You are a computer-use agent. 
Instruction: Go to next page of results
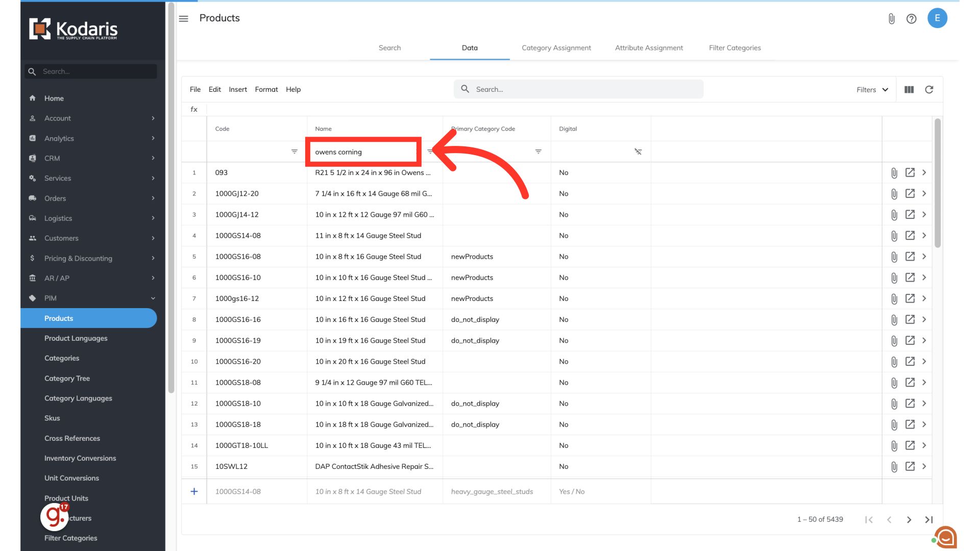coord(909,519)
